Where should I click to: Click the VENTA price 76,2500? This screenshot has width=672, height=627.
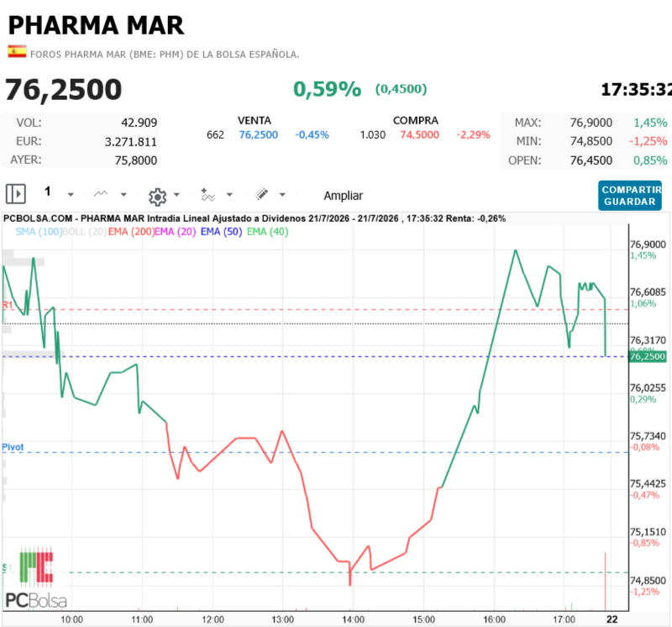click(259, 135)
